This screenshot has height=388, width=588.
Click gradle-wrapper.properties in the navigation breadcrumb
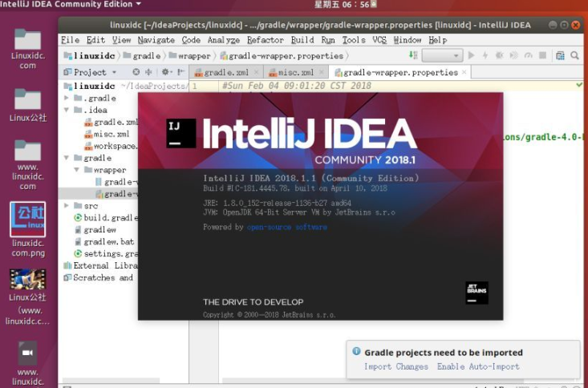282,55
